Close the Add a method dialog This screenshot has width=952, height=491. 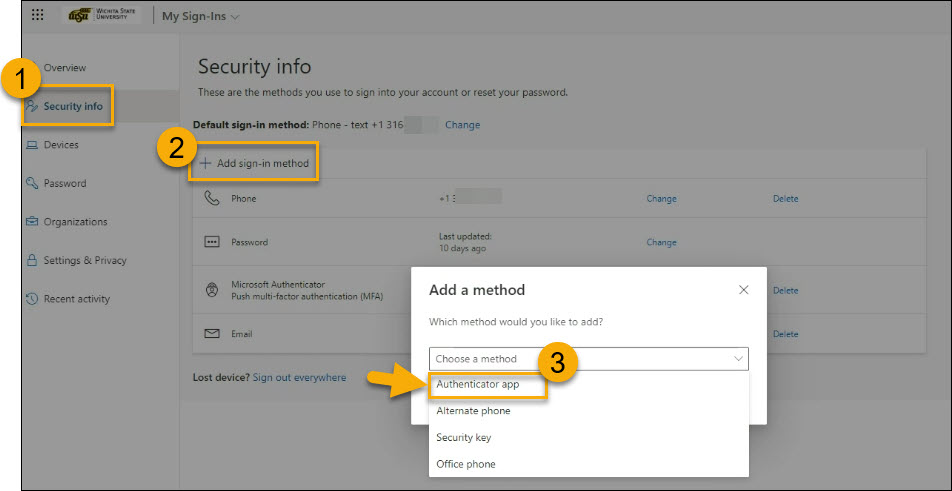click(743, 290)
